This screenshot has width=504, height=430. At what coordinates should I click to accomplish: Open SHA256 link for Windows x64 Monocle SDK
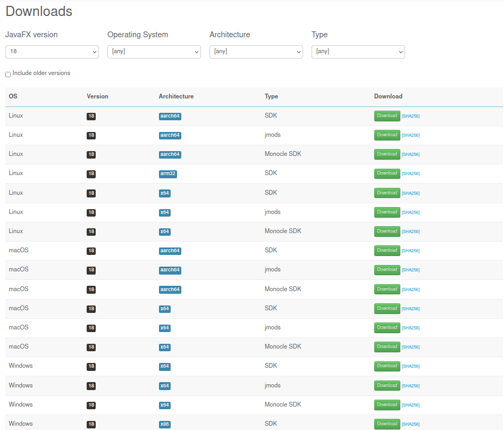(x=411, y=405)
